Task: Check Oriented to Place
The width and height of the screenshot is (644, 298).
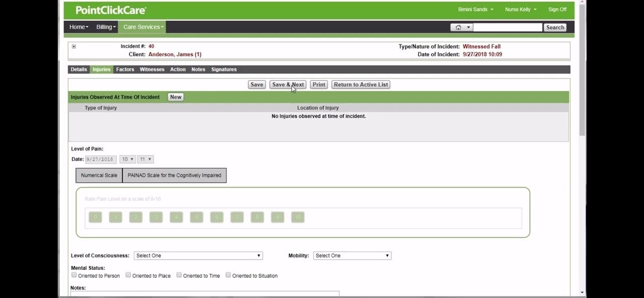Action: tap(128, 275)
